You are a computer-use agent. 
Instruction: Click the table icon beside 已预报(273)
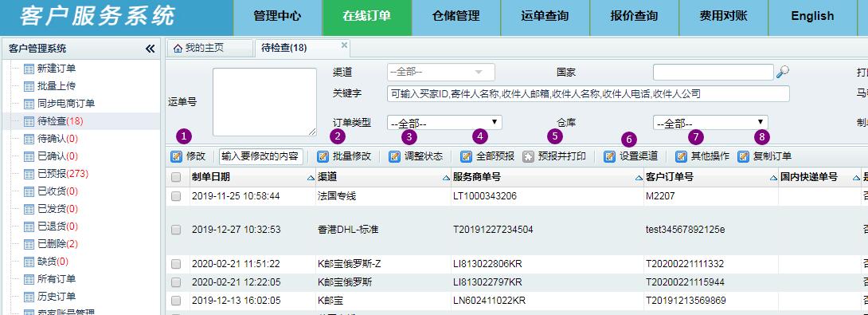click(x=29, y=174)
